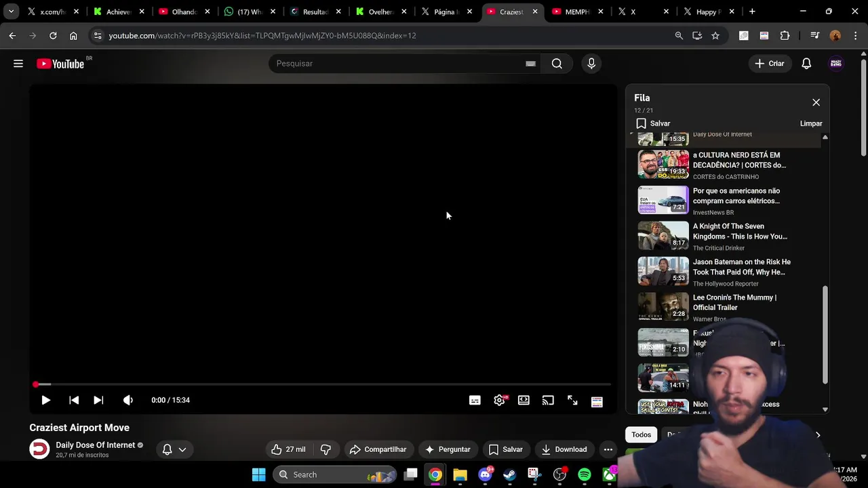
Task: Toggle subtitles/closed captions
Action: pos(475,401)
